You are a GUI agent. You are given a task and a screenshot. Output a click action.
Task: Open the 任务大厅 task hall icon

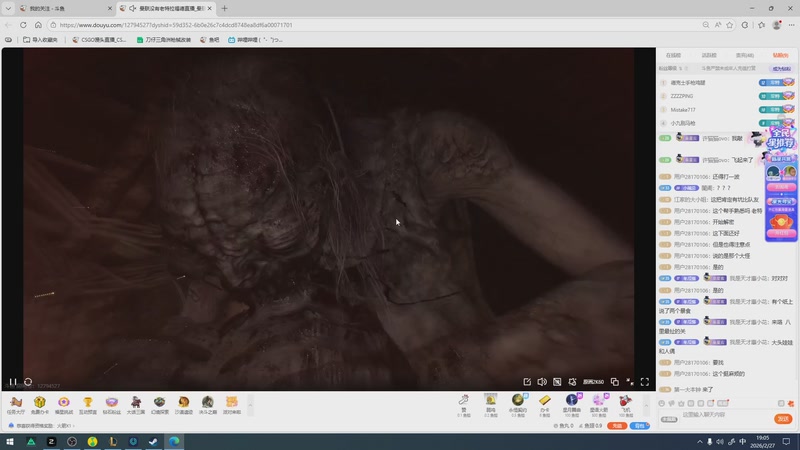coord(16,405)
